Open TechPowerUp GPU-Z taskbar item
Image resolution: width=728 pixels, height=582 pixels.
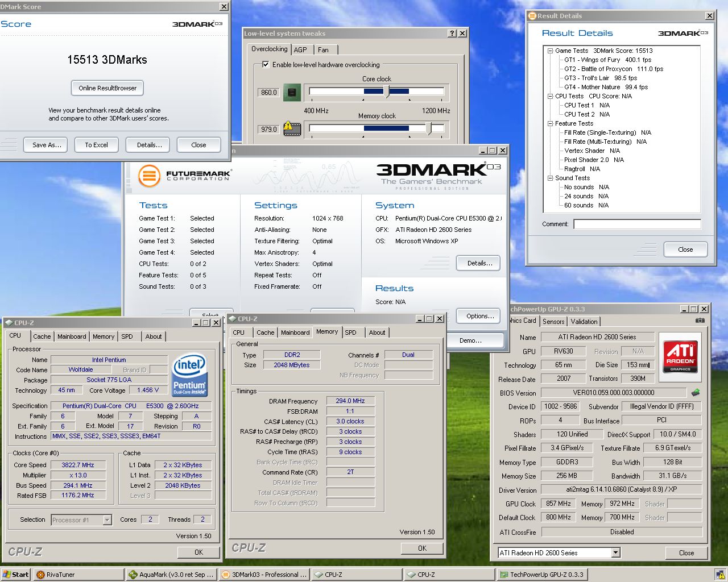(x=542, y=575)
